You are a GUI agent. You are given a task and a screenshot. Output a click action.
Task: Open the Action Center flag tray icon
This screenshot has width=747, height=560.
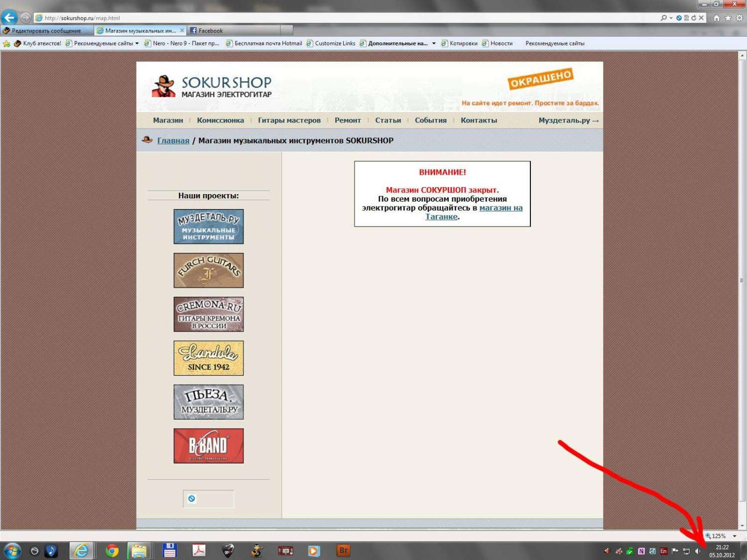click(x=675, y=551)
